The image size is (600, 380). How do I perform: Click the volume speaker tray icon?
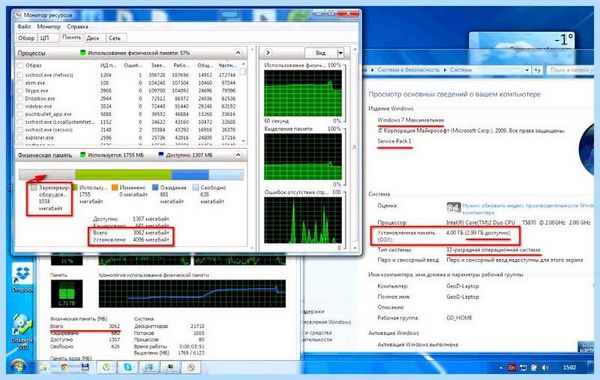[x=545, y=368]
